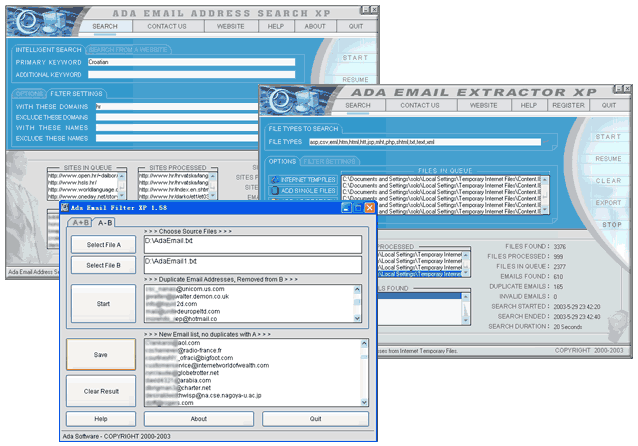The width and height of the screenshot is (638, 446).
Task: Open SEARCH tab in Ada Email Address Search window
Action: click(x=105, y=26)
